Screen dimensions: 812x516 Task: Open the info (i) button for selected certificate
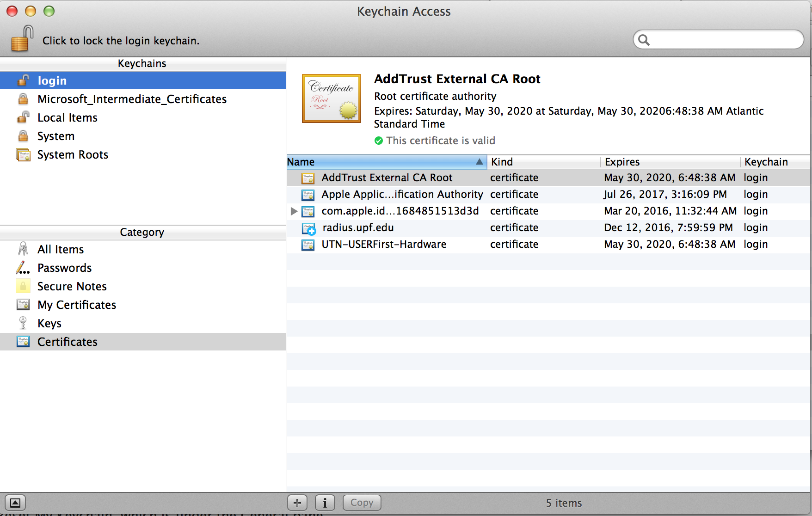click(x=325, y=503)
